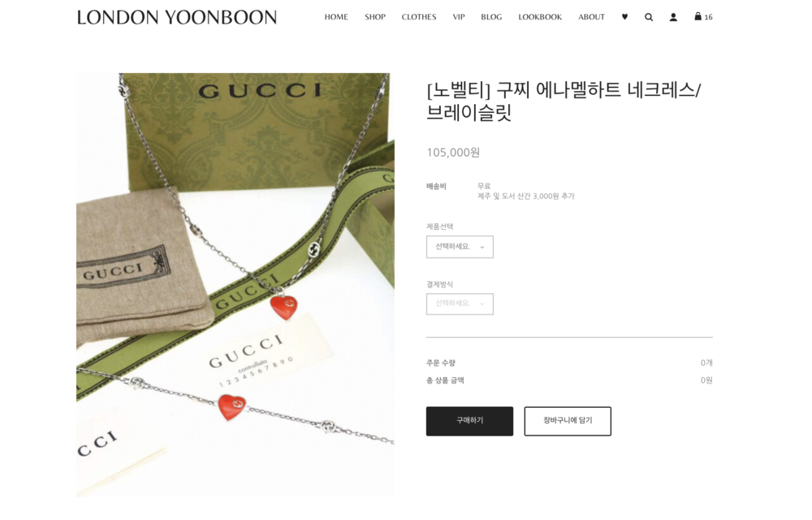Expand the 제품선택 dropdown
Screen dimensions: 812x520
click(x=460, y=247)
